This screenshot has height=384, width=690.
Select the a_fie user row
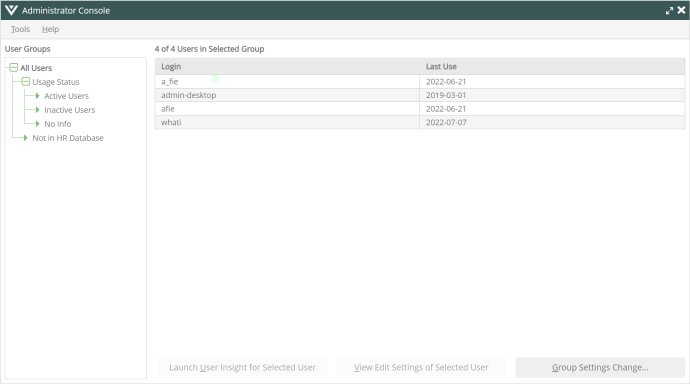(420, 81)
